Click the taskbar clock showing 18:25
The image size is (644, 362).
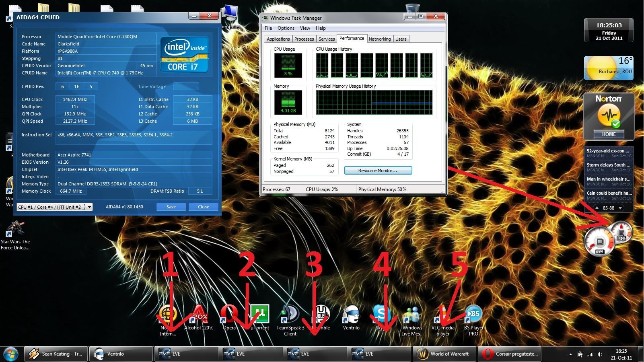[621, 354]
